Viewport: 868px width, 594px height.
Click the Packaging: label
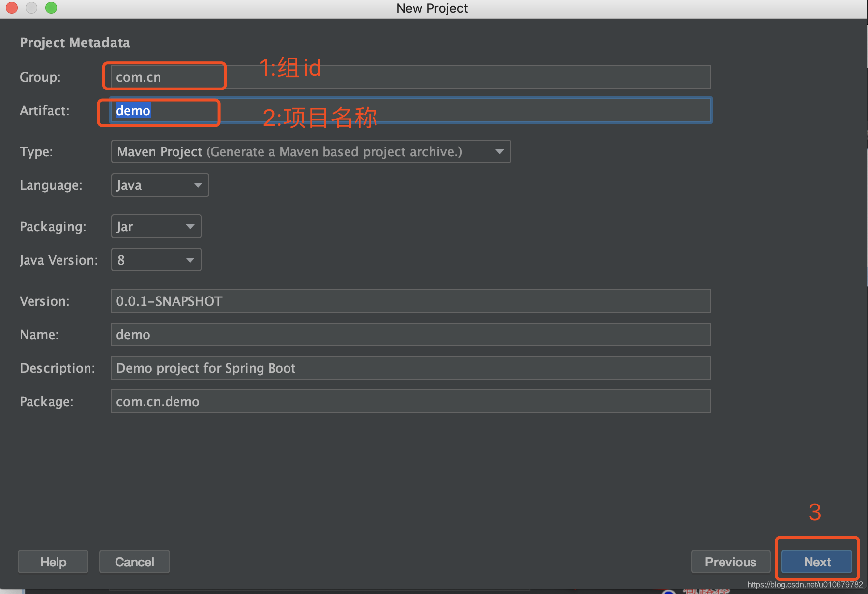pyautogui.click(x=53, y=227)
